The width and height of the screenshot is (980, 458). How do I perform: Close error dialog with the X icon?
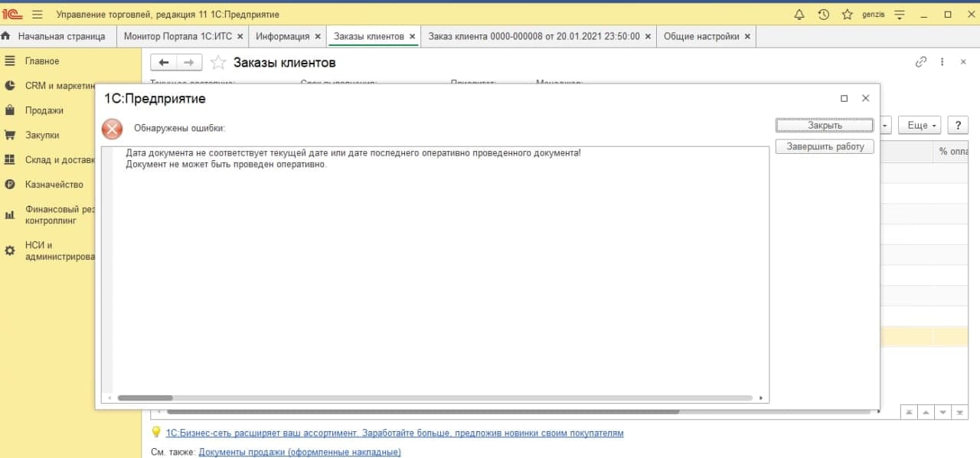pyautogui.click(x=866, y=98)
